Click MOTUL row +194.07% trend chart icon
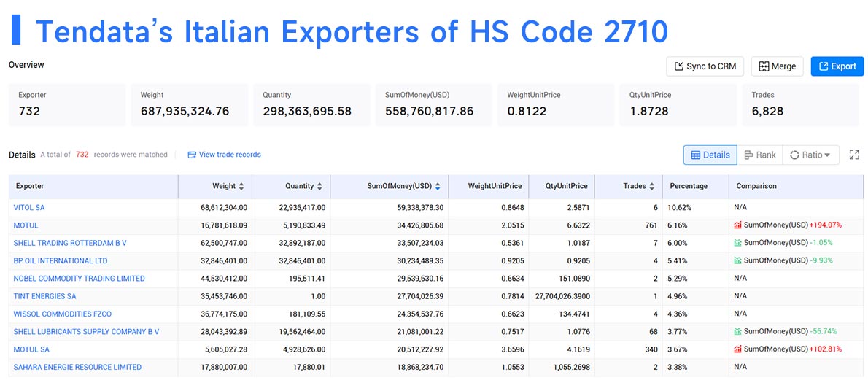The width and height of the screenshot is (868, 383). coord(738,225)
